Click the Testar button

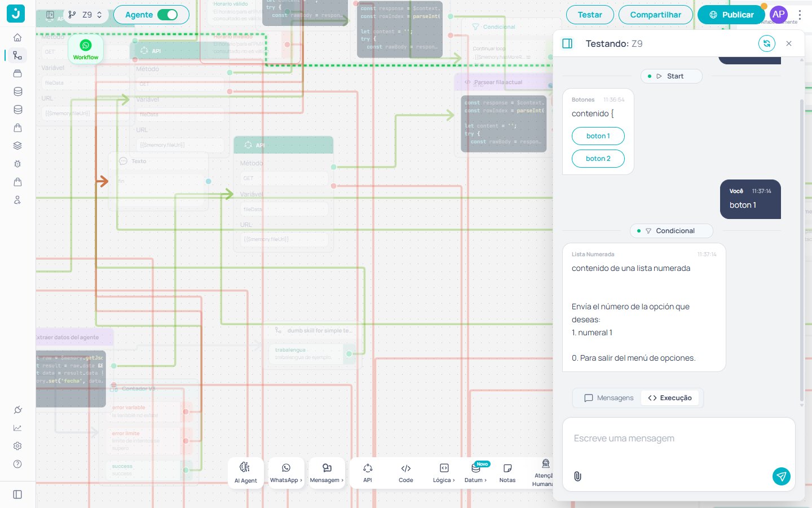click(x=590, y=15)
